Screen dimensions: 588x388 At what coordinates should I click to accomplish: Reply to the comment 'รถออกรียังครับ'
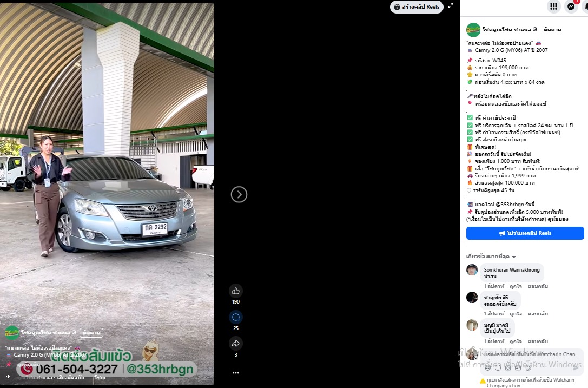538,314
